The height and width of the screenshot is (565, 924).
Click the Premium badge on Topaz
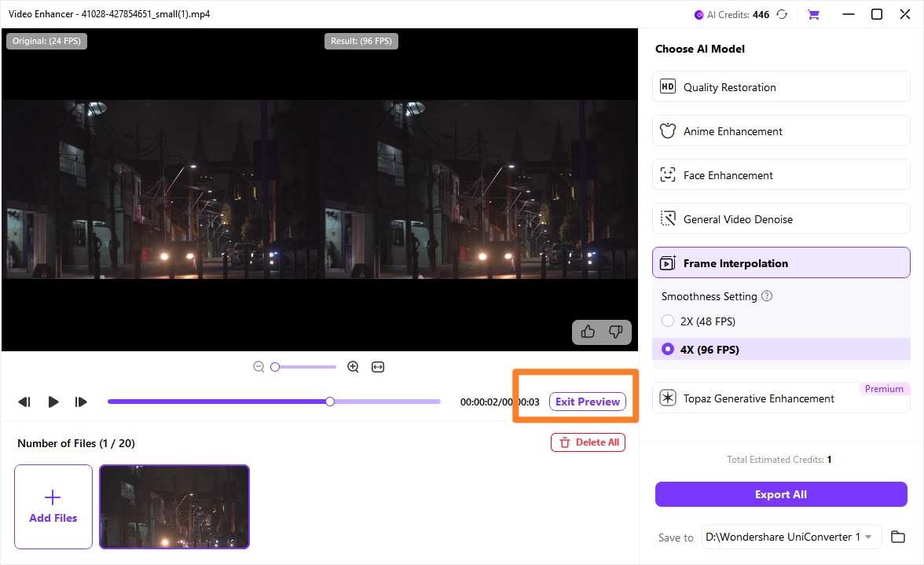pyautogui.click(x=884, y=389)
